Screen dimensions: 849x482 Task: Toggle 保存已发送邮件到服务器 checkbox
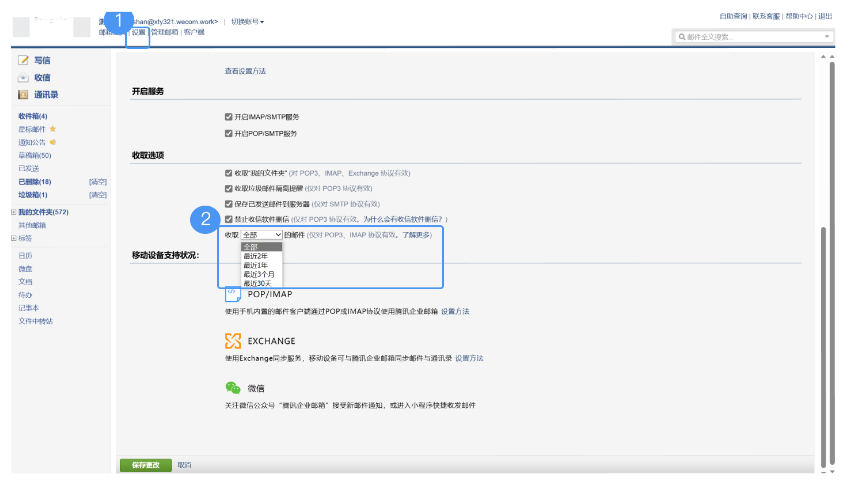pos(229,204)
